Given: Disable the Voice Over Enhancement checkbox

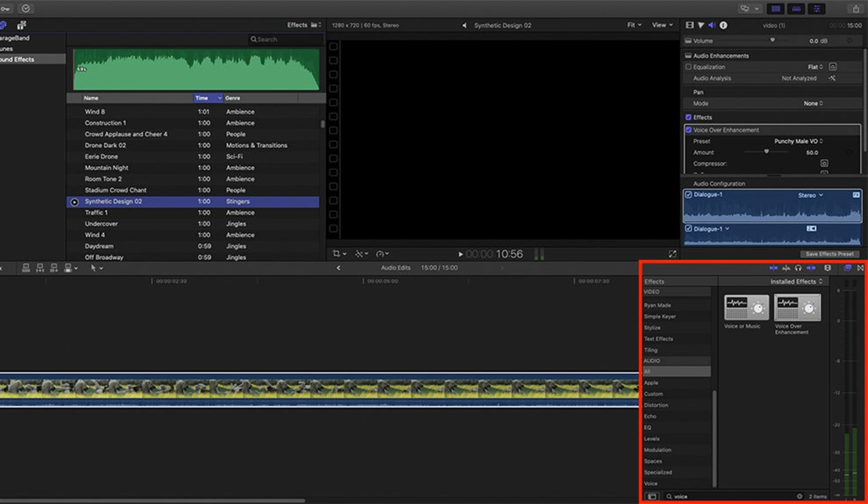Looking at the screenshot, I should 688,130.
